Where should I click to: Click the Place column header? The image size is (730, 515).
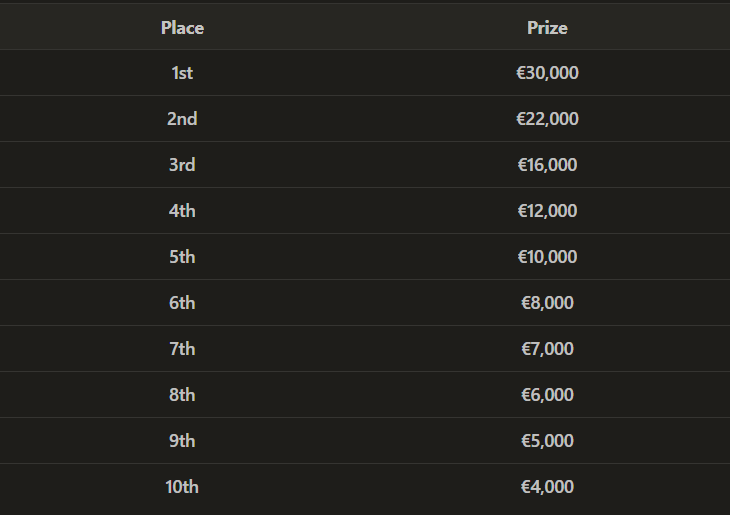point(182,28)
